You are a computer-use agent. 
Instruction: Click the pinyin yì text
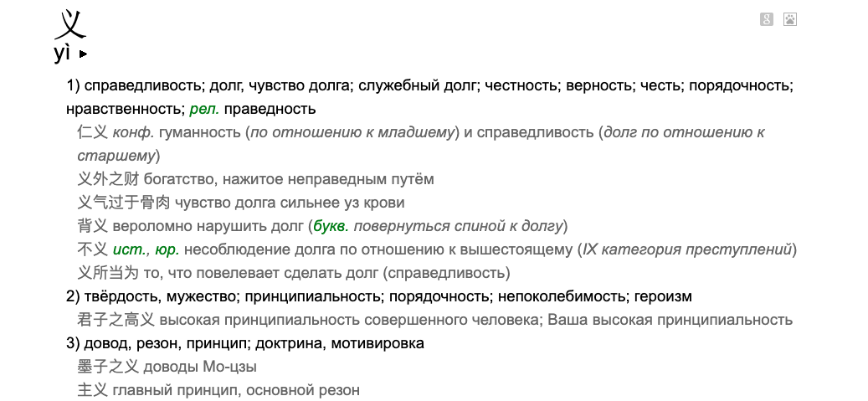pyautogui.click(x=62, y=54)
